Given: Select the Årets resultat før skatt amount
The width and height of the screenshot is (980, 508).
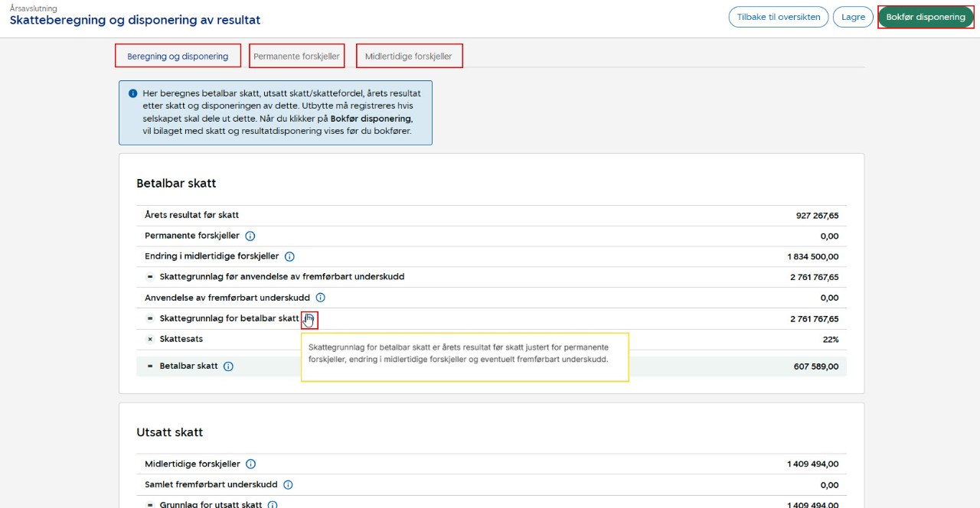Looking at the screenshot, I should pyautogui.click(x=817, y=216).
